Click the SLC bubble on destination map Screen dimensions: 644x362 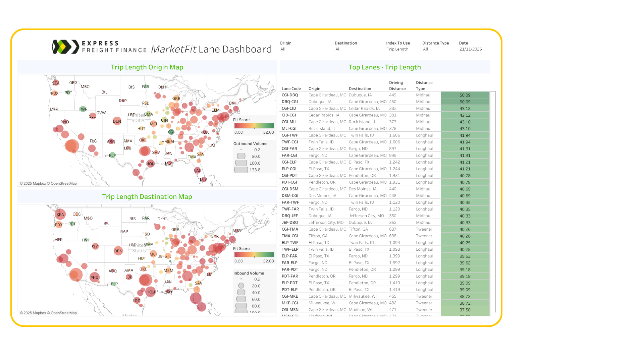(x=95, y=247)
